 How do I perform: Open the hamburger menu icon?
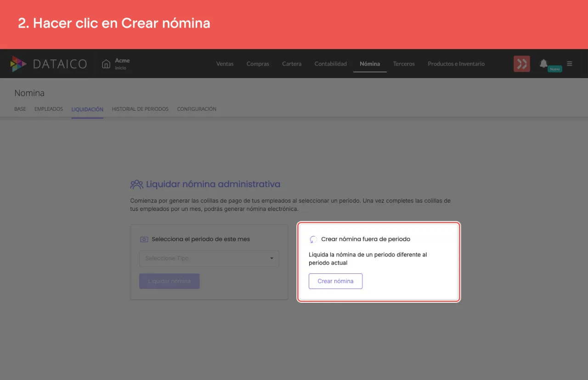coord(570,64)
